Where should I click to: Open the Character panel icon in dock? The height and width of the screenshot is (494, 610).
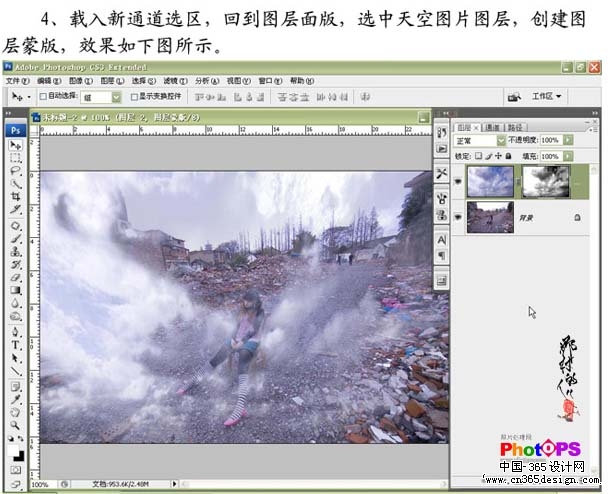442,240
